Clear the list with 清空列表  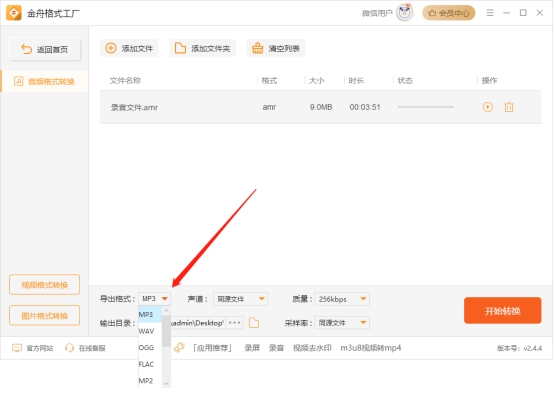click(x=276, y=48)
